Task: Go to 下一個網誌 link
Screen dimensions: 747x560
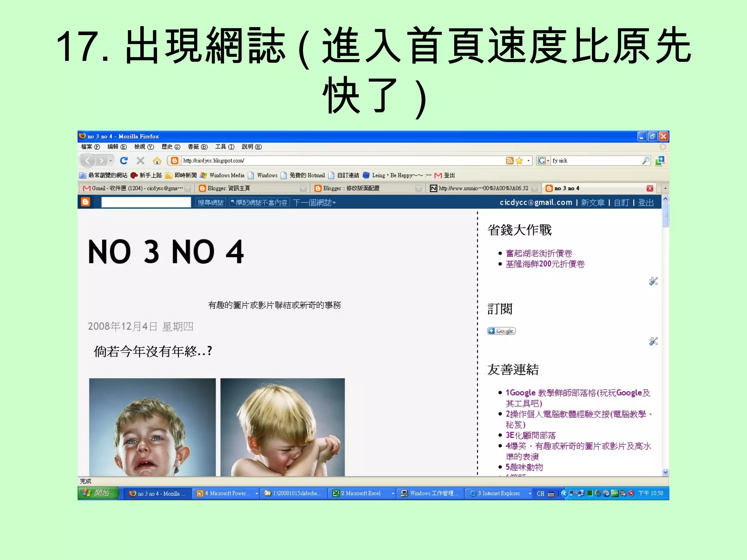Action: (x=314, y=202)
